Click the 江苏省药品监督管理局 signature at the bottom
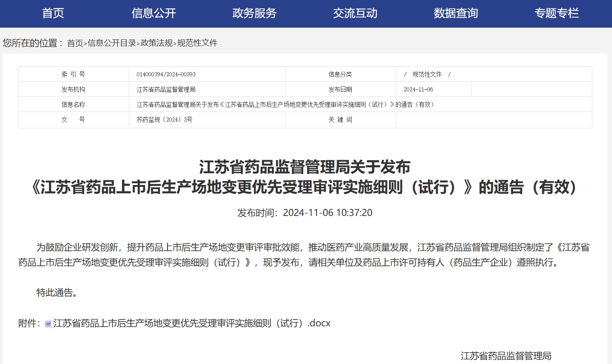The image size is (612, 364). 506,356
